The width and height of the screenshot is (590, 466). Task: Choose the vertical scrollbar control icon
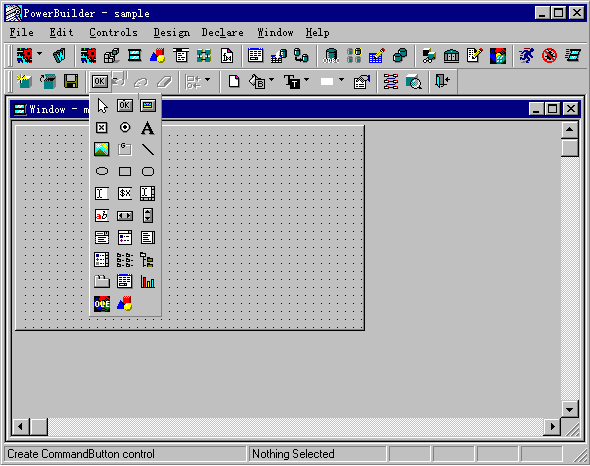(148, 216)
